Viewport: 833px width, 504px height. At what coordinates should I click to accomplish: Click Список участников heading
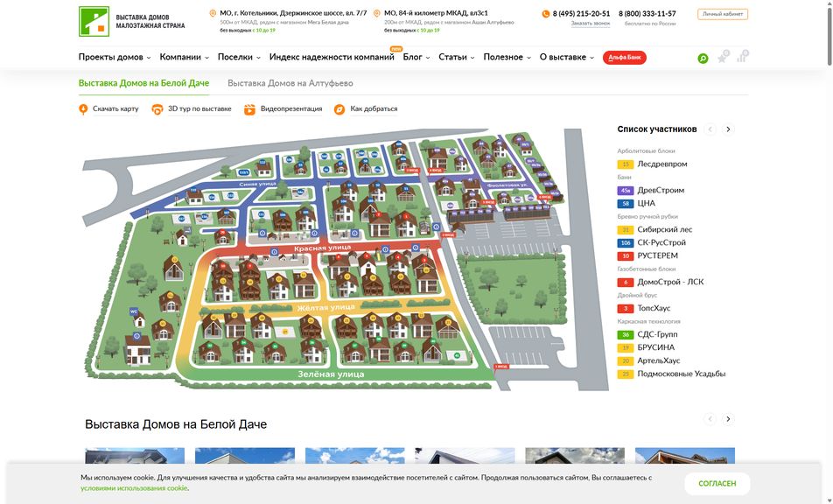click(x=656, y=129)
